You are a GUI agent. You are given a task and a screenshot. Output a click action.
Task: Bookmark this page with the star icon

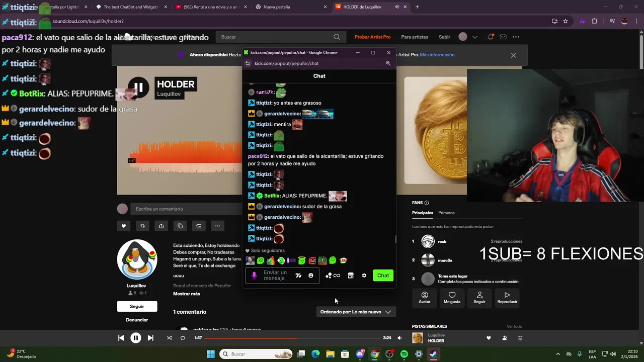click(566, 21)
